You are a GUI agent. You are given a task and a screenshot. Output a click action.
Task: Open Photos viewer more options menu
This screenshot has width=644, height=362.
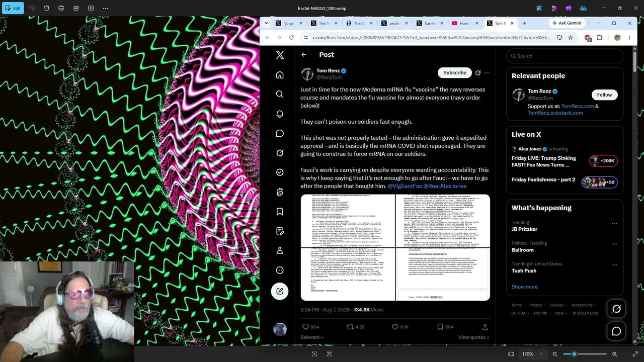106,8
